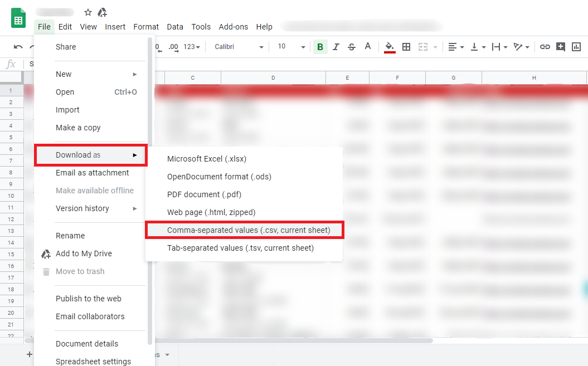
Task: Expand the horizontal align dropdown
Action: (455, 47)
